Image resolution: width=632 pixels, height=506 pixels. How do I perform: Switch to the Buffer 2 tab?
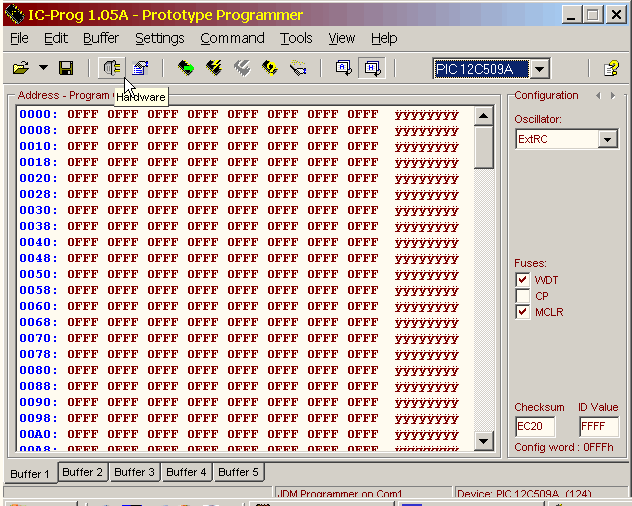tap(83, 472)
